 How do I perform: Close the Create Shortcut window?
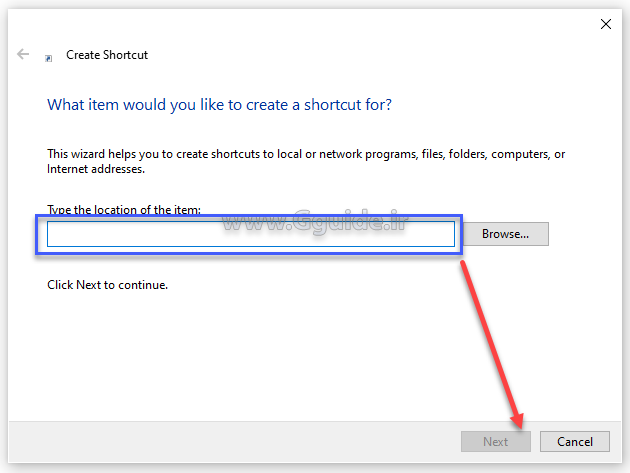pos(605,23)
